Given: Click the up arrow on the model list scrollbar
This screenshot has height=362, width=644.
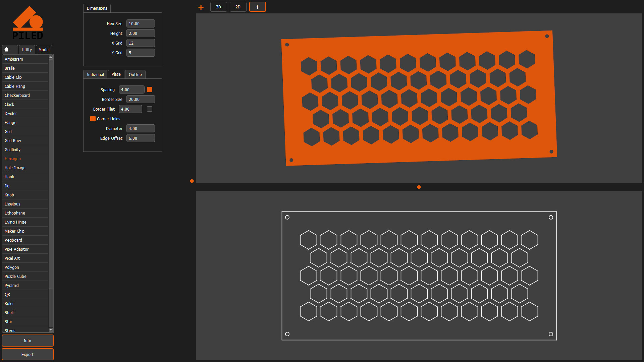Looking at the screenshot, I should (x=51, y=57).
